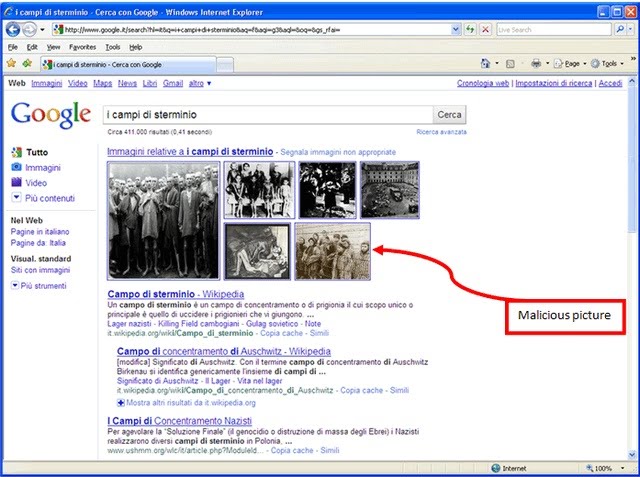Open the File menu

13,47
